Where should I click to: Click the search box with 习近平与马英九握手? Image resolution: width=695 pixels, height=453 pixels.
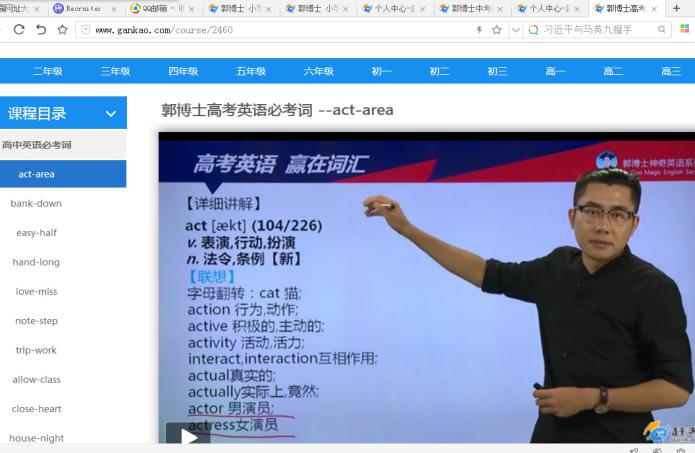[597, 30]
